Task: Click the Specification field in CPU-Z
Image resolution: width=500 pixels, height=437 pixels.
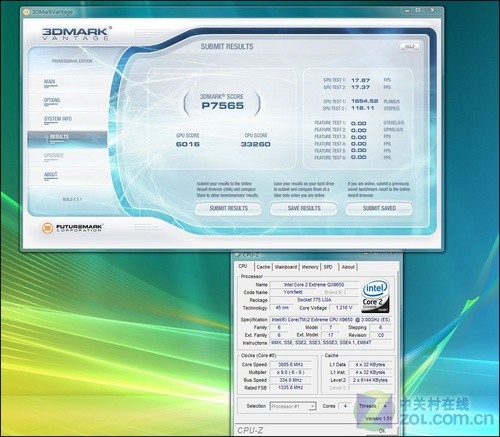Action: [x=331, y=320]
